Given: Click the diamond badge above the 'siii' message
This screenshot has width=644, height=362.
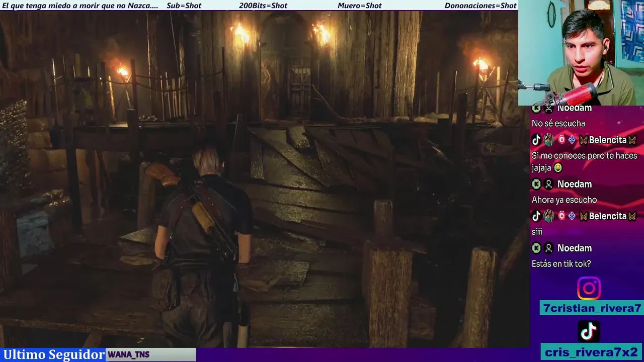Looking at the screenshot, I should 572,216.
